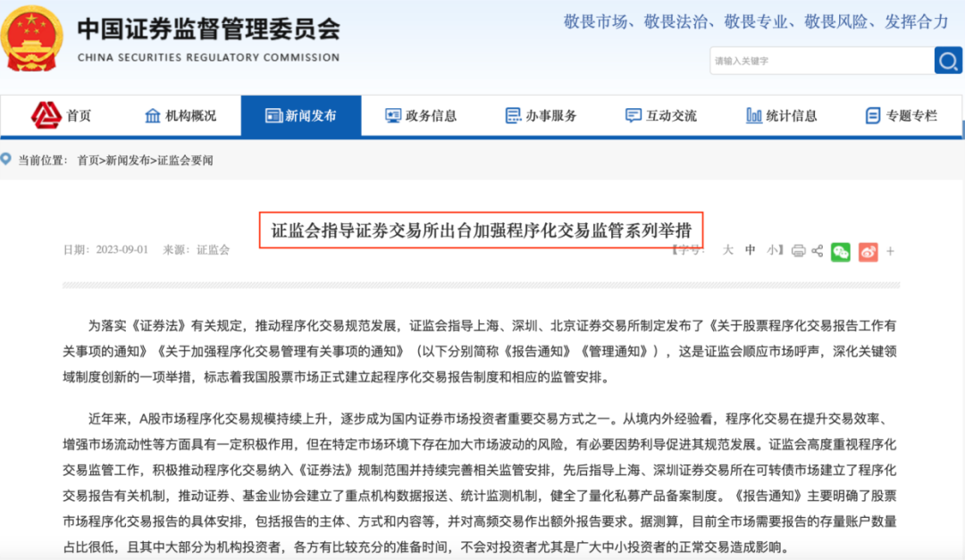Set font size to 大
The width and height of the screenshot is (965, 560).
727,250
